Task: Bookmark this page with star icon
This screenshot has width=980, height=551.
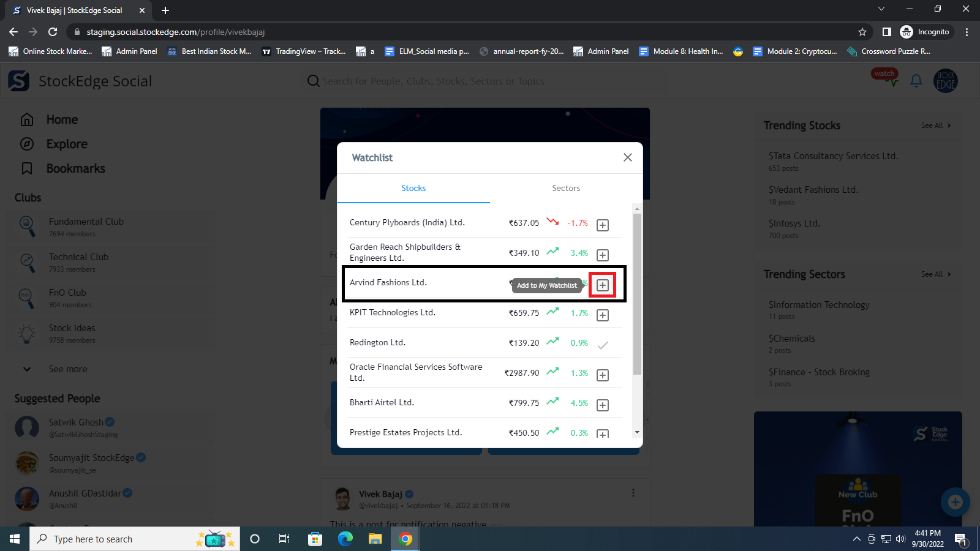Action: (x=862, y=32)
